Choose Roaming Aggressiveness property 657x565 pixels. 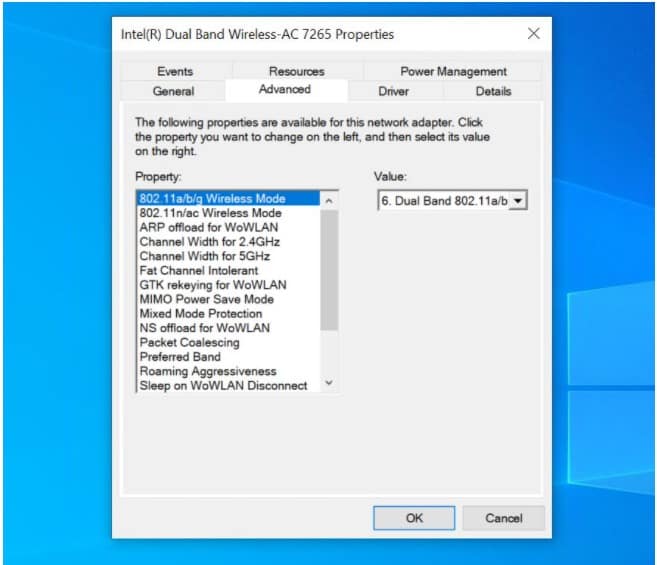tap(228, 371)
